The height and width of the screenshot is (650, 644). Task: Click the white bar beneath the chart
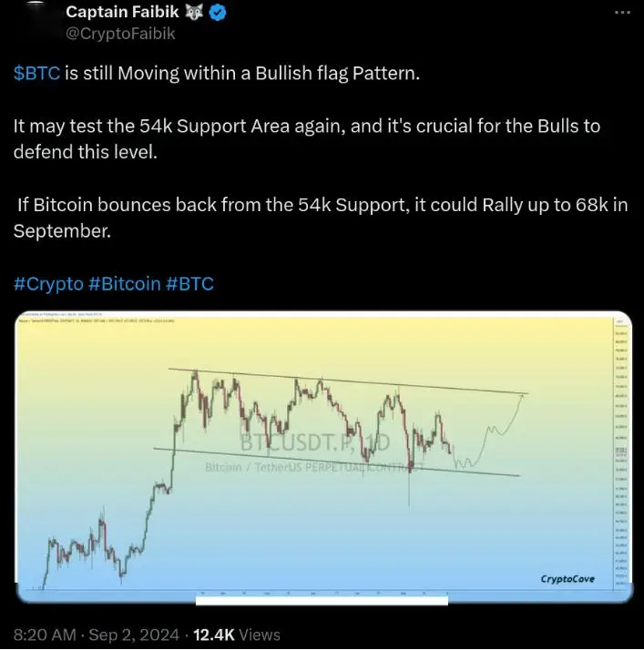click(x=322, y=601)
